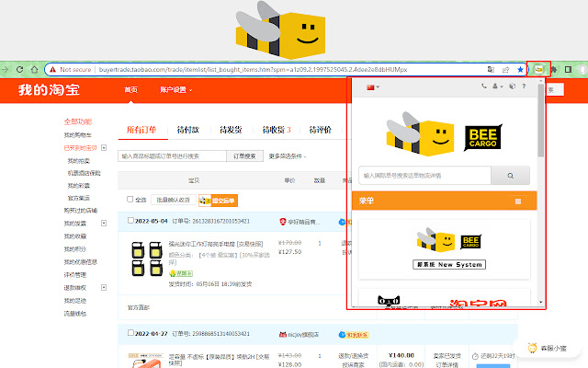The height and width of the screenshot is (368, 588).
Task: Open the 购买过的店铺 sidebar link
Action: [80, 211]
